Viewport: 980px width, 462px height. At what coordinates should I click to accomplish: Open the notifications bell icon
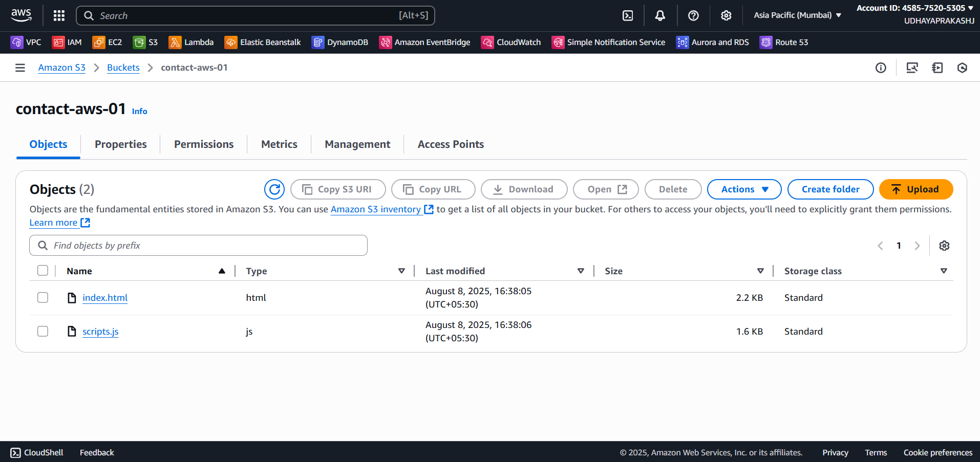[660, 16]
